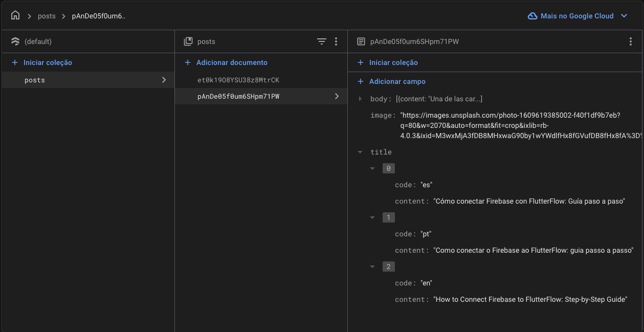Screen dimensions: 644x332
Task: Click Adicionar documento button
Action: click(x=231, y=62)
